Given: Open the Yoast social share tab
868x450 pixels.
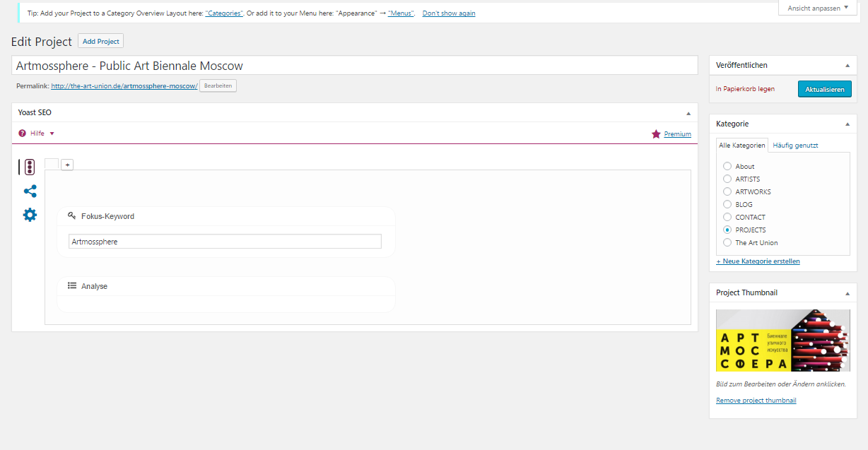Looking at the screenshot, I should [x=30, y=191].
